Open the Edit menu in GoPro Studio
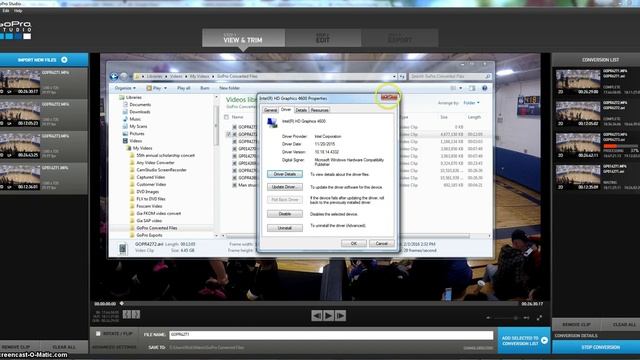The height and width of the screenshot is (360, 640). [6, 10]
